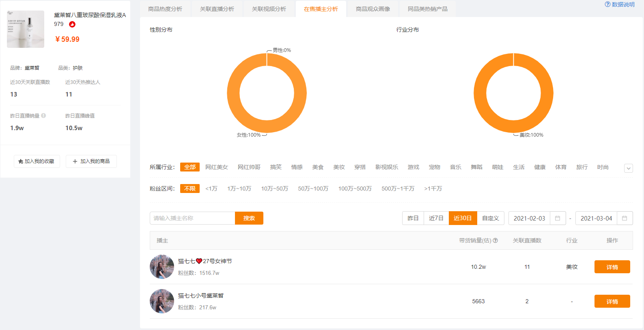Click the 数据说明 help icon
Viewport: 644px width, 330px height.
[x=607, y=4]
